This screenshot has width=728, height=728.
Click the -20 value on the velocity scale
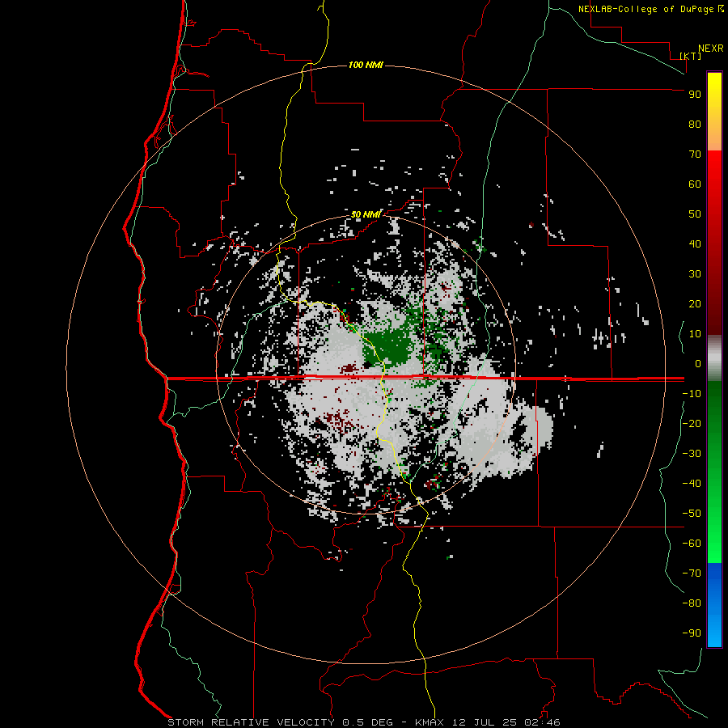pyautogui.click(x=692, y=423)
